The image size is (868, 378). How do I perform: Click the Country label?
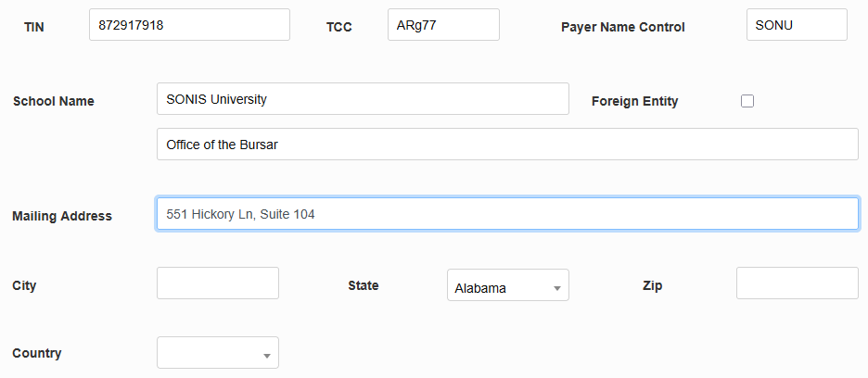click(37, 353)
